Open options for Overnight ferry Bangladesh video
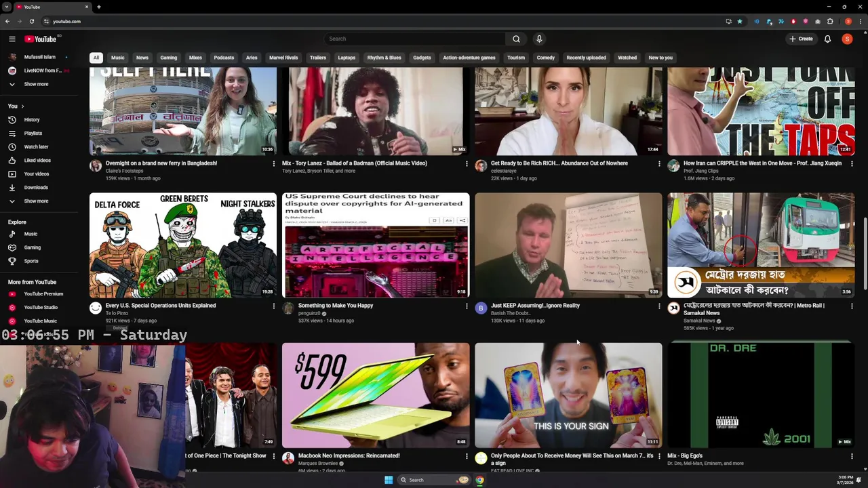This screenshot has height=488, width=868. (273, 163)
